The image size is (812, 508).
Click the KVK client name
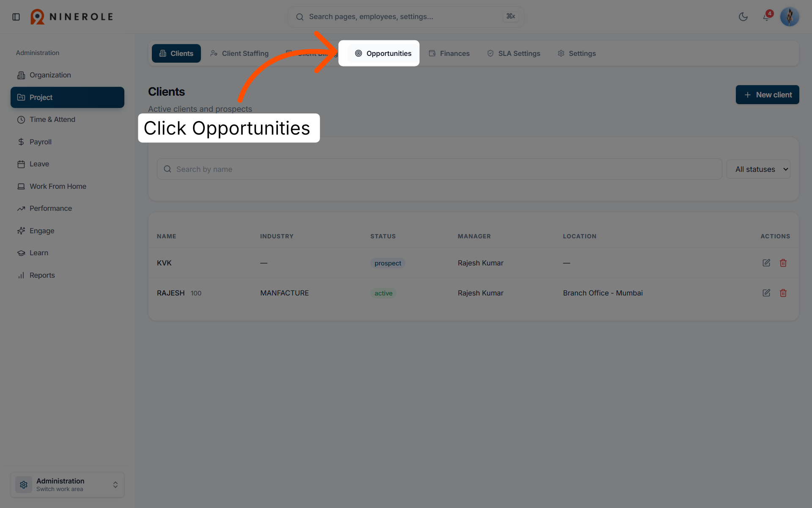164,263
